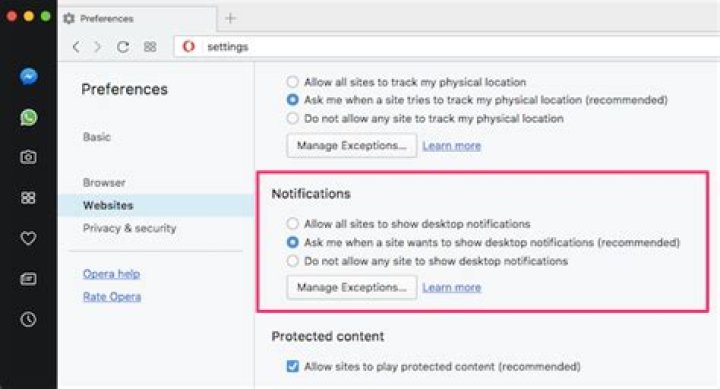Open Learn more link for Notifications
Viewport: 720px width, 389px height.
click(x=451, y=288)
